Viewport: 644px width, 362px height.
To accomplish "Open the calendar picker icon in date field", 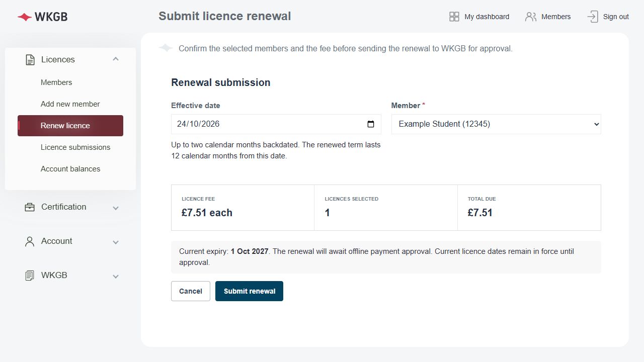I will [x=371, y=124].
